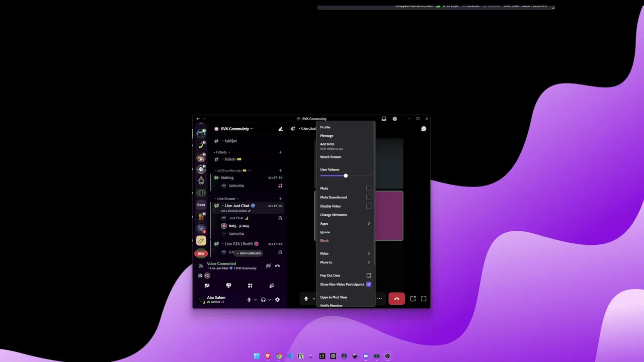Uncheck Show Non-Video Participants
The width and height of the screenshot is (644, 362).
point(369,284)
